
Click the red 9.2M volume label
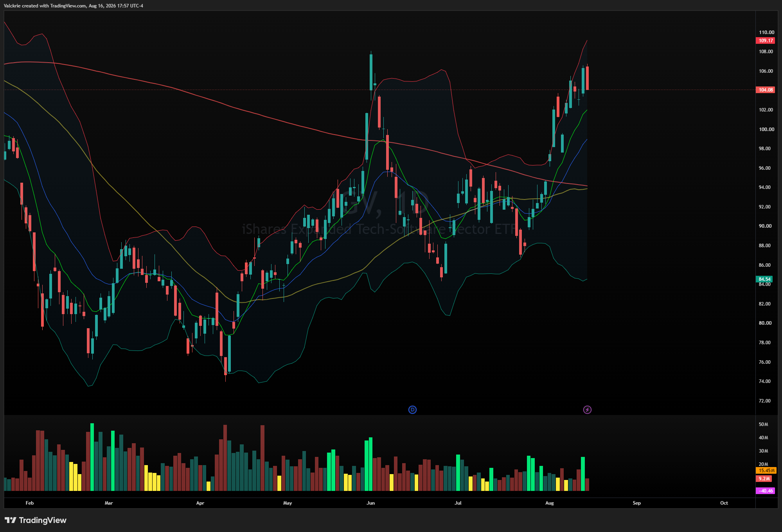(x=764, y=479)
